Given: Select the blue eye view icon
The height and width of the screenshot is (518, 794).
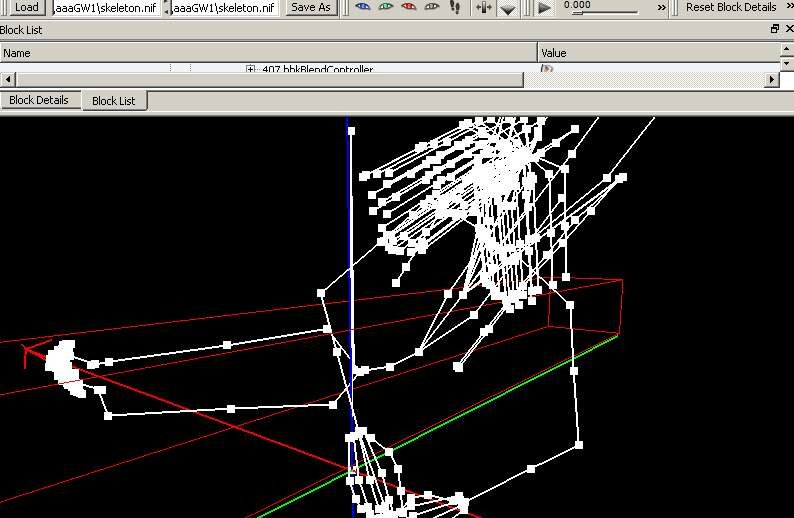Looking at the screenshot, I should 363,7.
